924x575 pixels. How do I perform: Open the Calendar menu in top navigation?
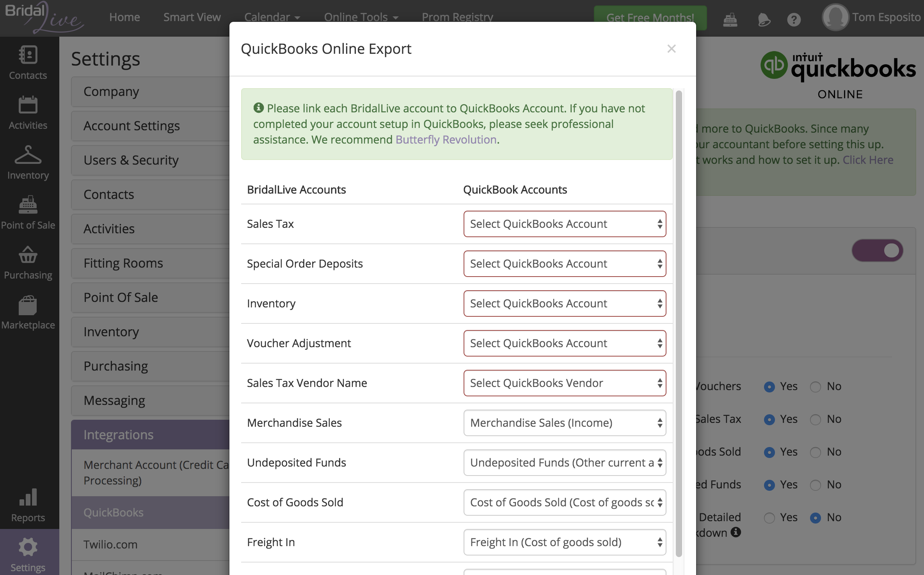272,17
